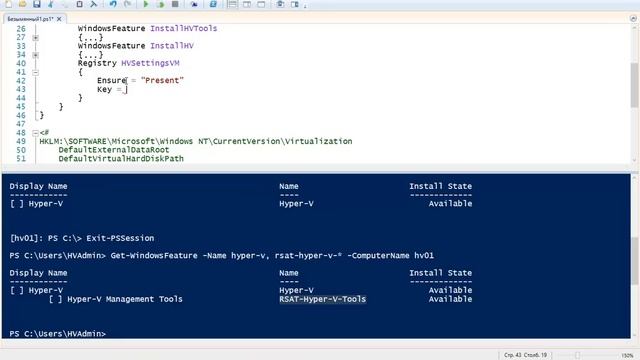Click DefaultVirtualHardDiskPath on line 51
640x360 pixels.
click(121, 158)
